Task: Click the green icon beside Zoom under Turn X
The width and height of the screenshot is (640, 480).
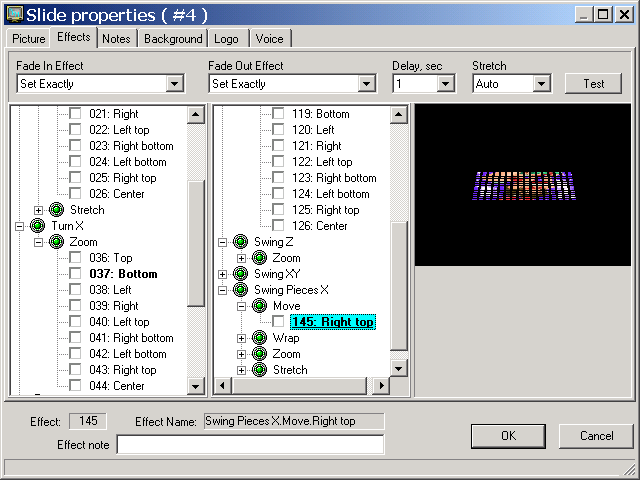Action: (56, 242)
